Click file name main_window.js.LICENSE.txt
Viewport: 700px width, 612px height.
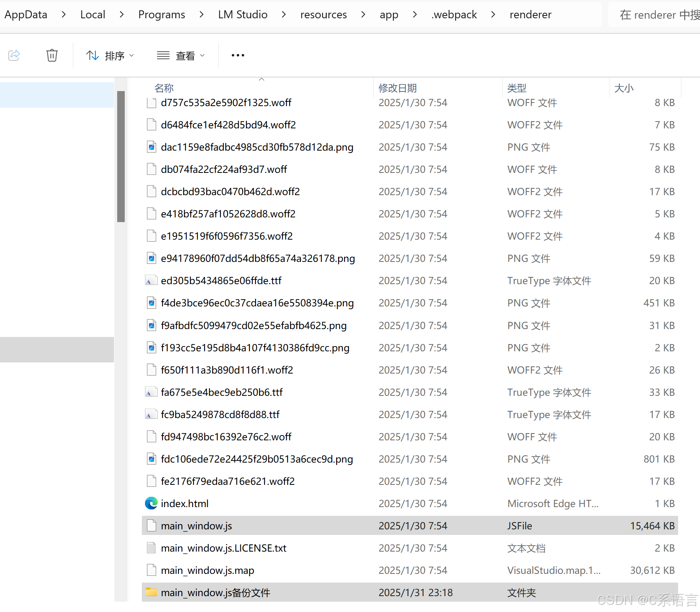pos(224,548)
